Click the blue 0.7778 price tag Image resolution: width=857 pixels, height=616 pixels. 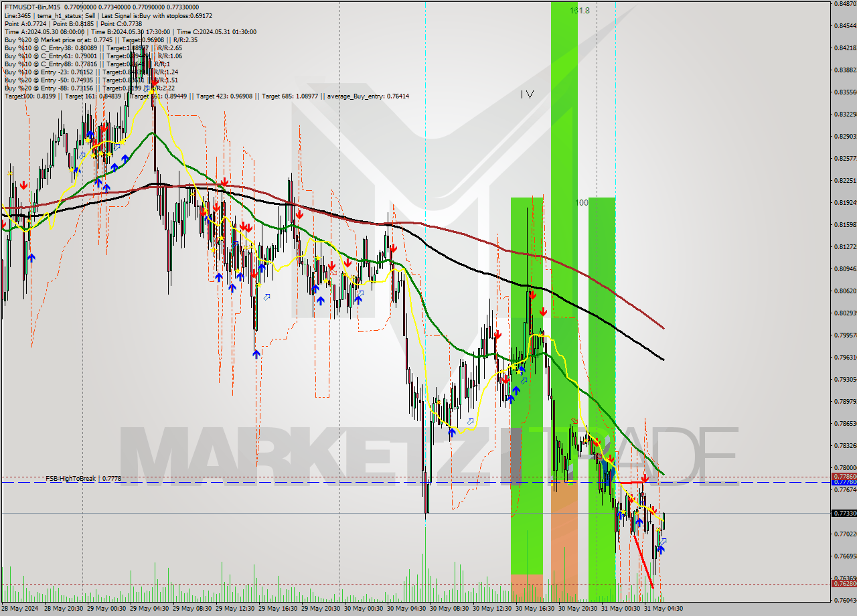844,482
